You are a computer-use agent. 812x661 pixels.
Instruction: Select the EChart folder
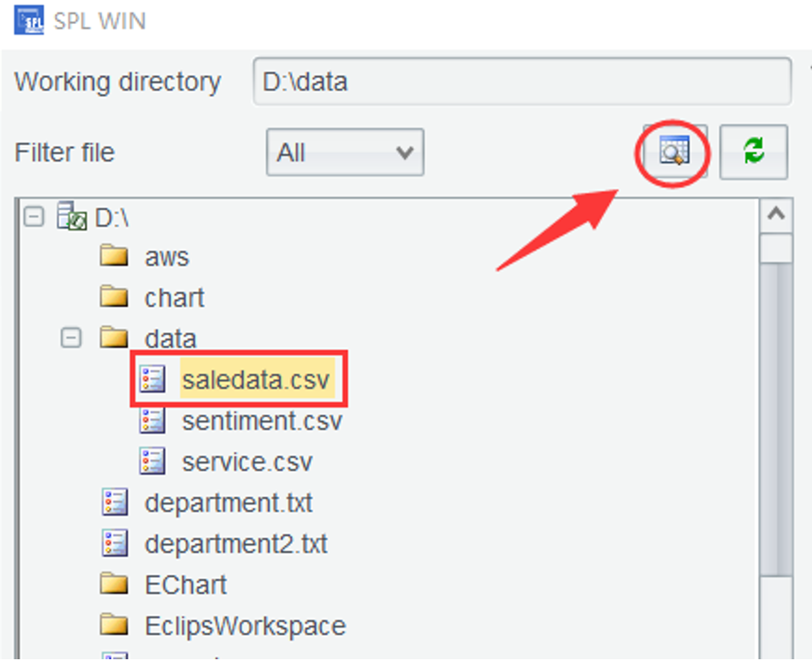(185, 585)
